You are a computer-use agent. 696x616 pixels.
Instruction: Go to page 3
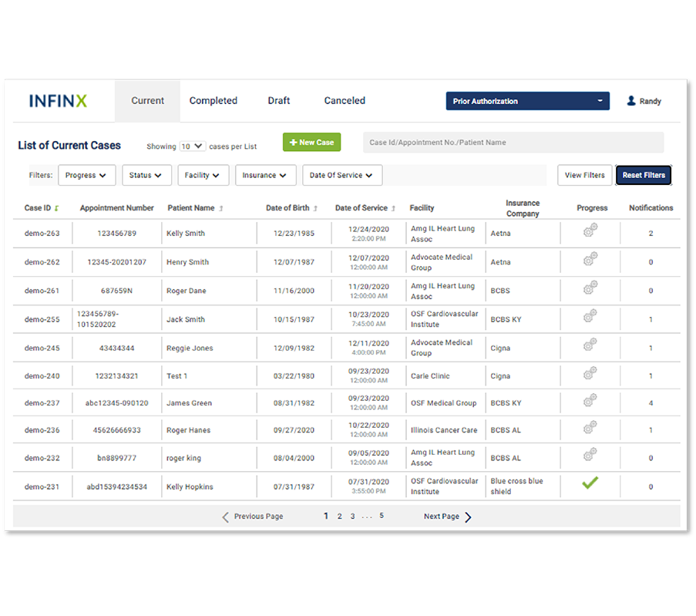352,516
